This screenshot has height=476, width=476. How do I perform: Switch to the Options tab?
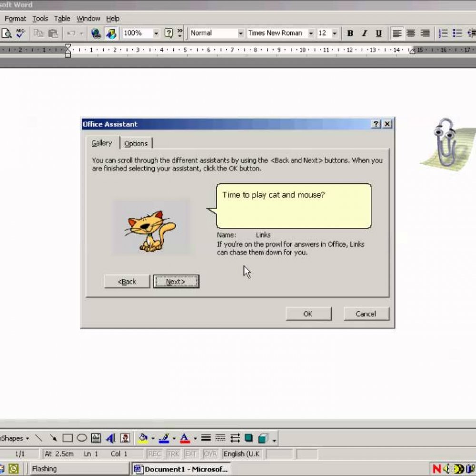tap(136, 144)
